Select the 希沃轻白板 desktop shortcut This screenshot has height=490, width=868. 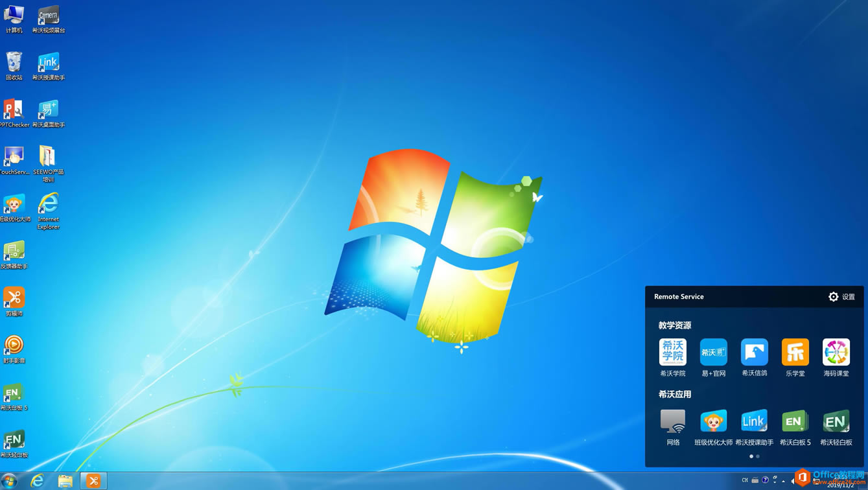tap(14, 444)
